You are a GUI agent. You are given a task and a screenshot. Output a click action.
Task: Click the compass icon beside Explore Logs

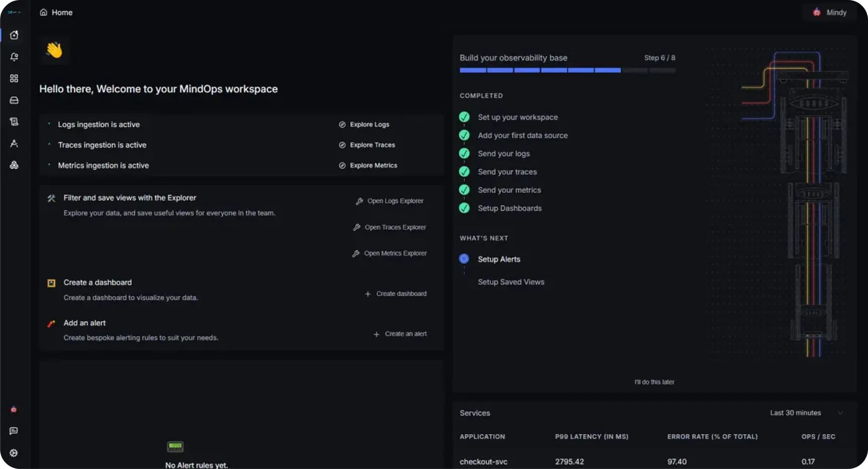(342, 125)
